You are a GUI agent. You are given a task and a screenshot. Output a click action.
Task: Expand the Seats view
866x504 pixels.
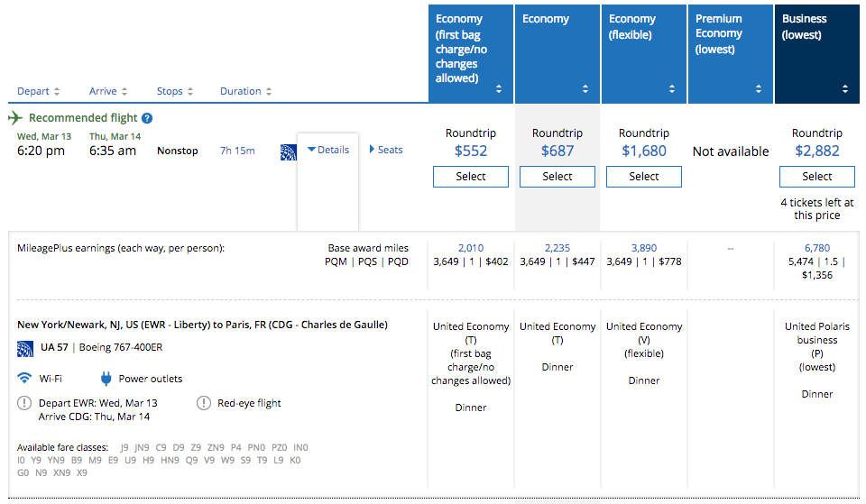pos(386,150)
